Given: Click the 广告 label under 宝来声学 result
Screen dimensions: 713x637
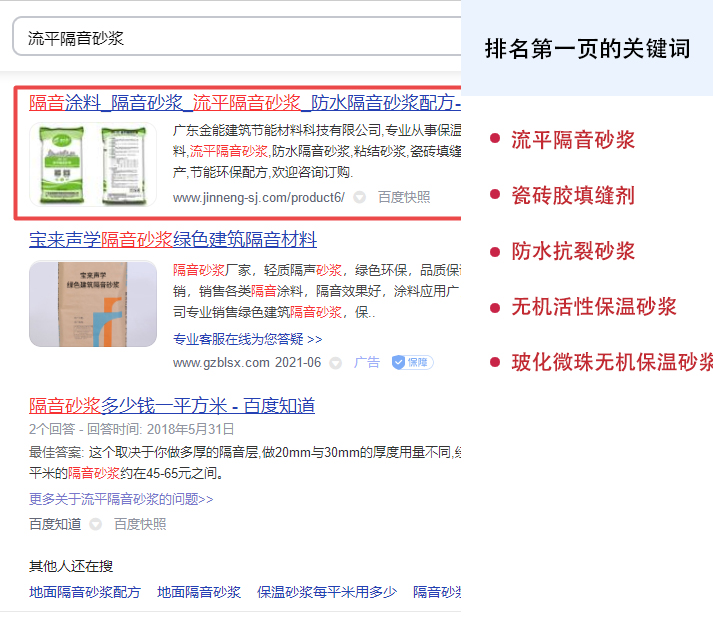Looking at the screenshot, I should pyautogui.click(x=367, y=362).
